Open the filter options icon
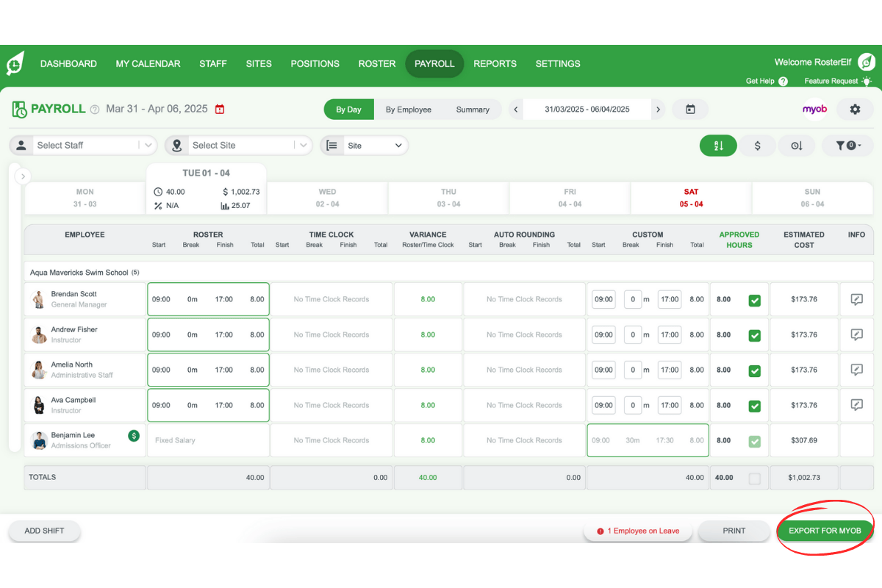Screen dimensions: 882x588 point(847,146)
